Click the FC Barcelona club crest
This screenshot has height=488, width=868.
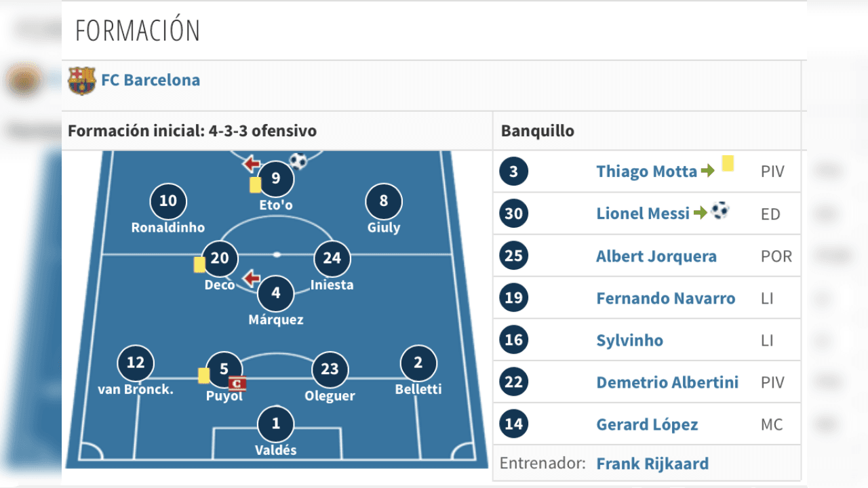point(81,81)
